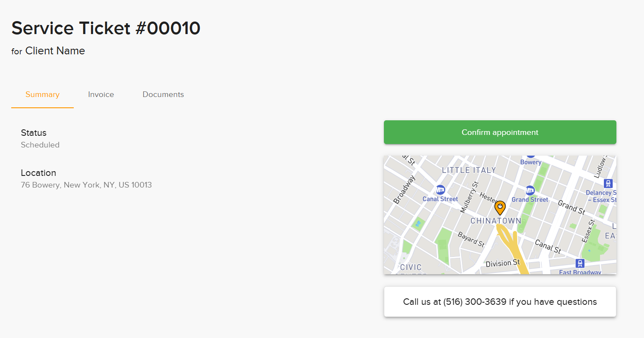
Task: Click the Confirm appointment button
Action: (500, 132)
